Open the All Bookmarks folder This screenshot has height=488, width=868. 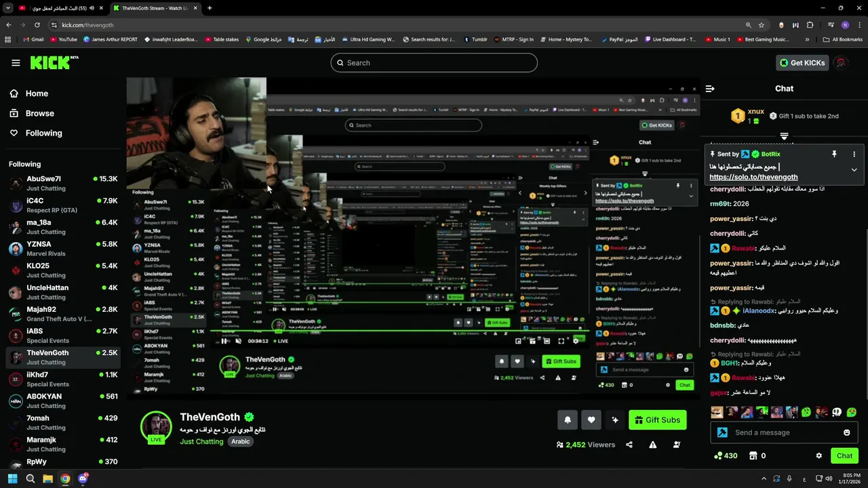pos(843,39)
